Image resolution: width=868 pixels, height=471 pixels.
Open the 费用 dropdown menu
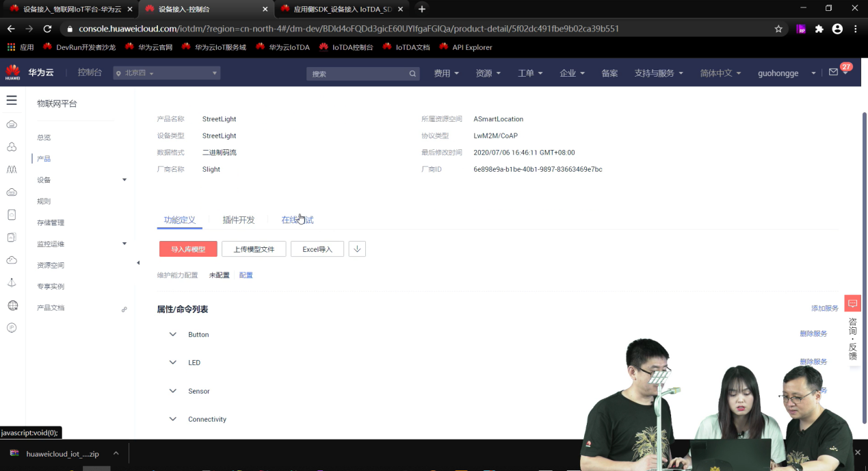click(446, 73)
